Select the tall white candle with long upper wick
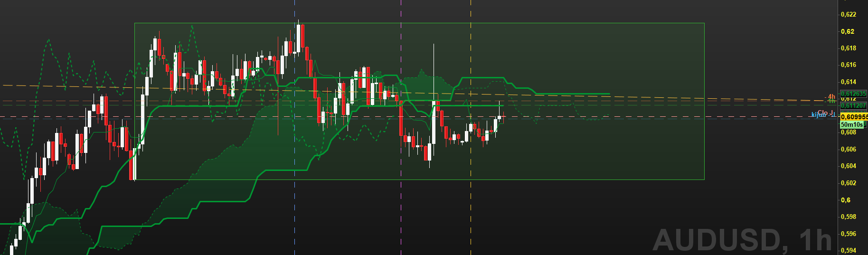 click(x=434, y=122)
